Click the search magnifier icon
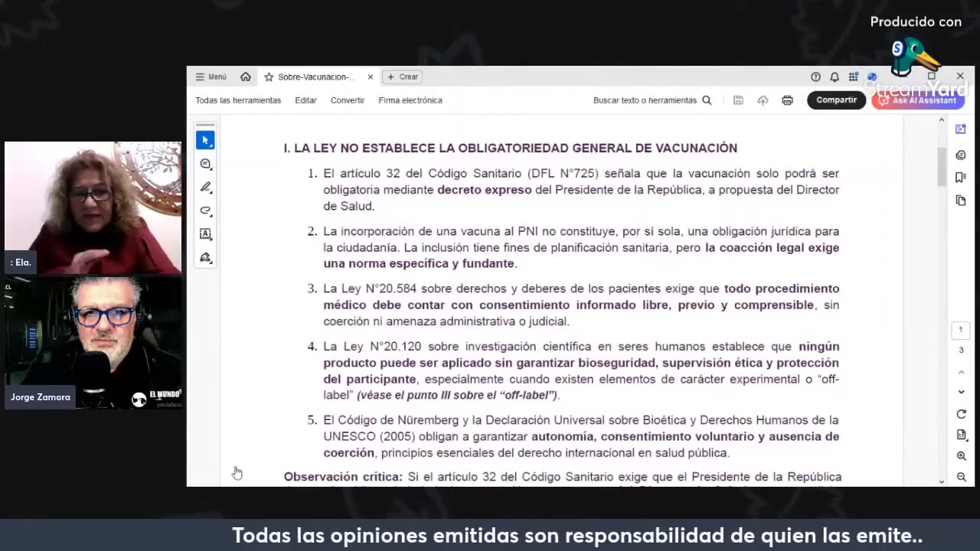Viewport: 980px width, 551px height. pos(707,100)
